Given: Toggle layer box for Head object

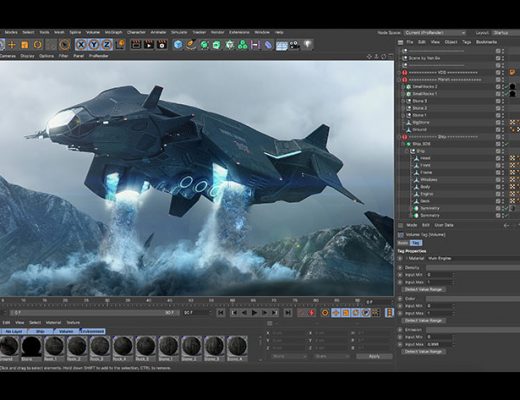Looking at the screenshot, I should coord(498,158).
